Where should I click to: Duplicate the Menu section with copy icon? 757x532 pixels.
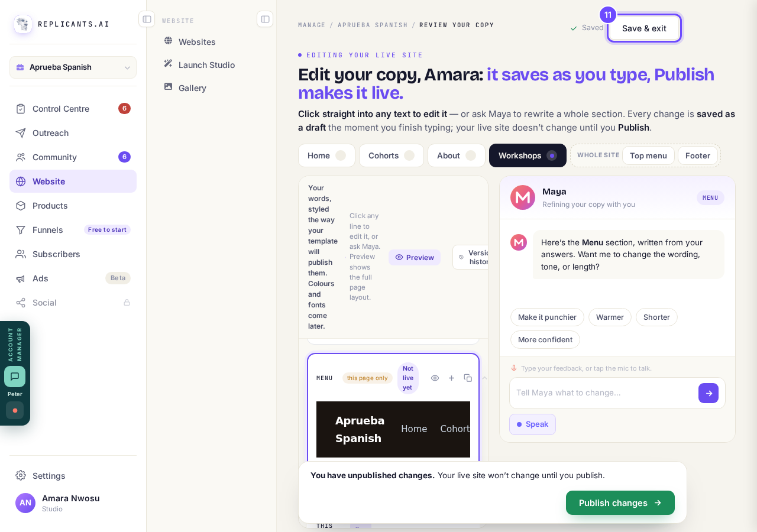[x=468, y=378]
